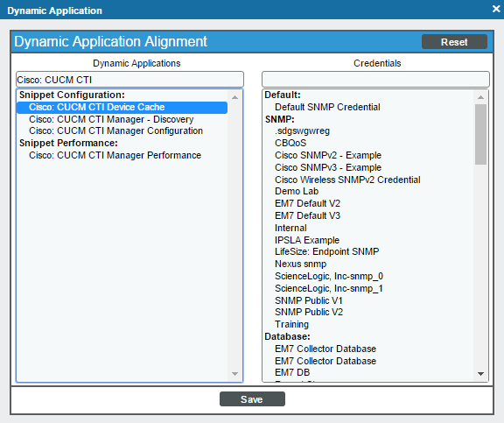
Task: Select the Demo Lab credential
Action: click(297, 192)
